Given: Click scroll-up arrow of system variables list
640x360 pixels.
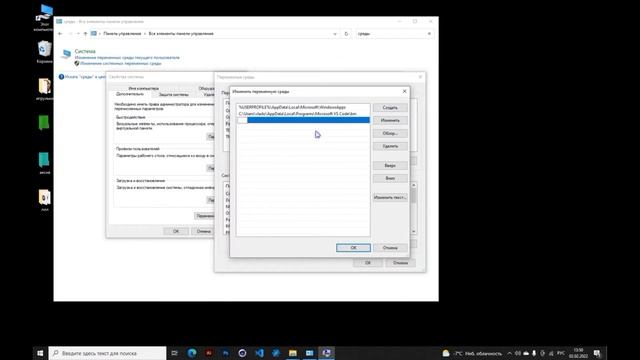Looking at the screenshot, I should (413, 186).
